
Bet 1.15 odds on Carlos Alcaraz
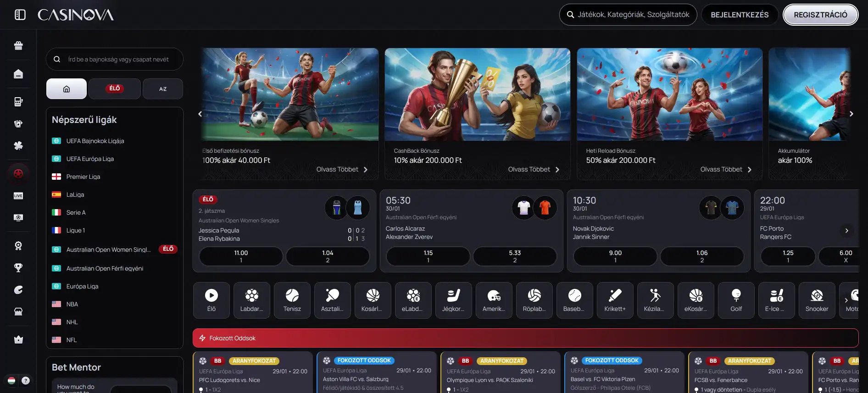point(428,256)
